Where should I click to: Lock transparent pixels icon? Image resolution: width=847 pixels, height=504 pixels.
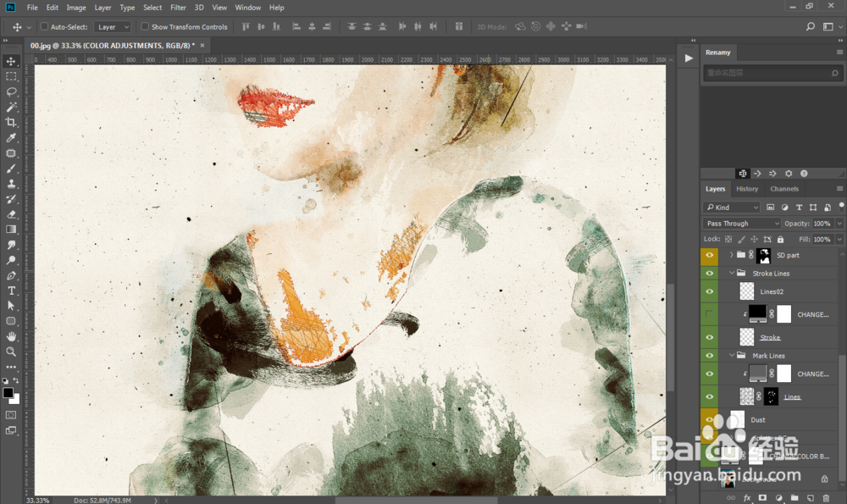pos(728,240)
